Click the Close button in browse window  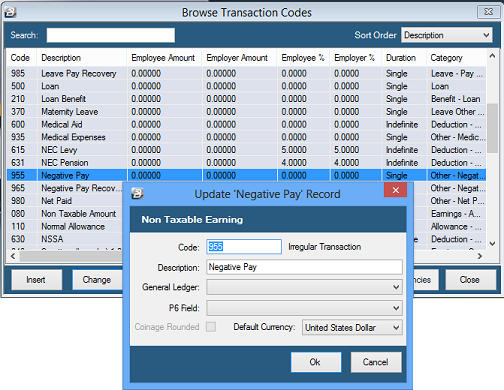470,280
